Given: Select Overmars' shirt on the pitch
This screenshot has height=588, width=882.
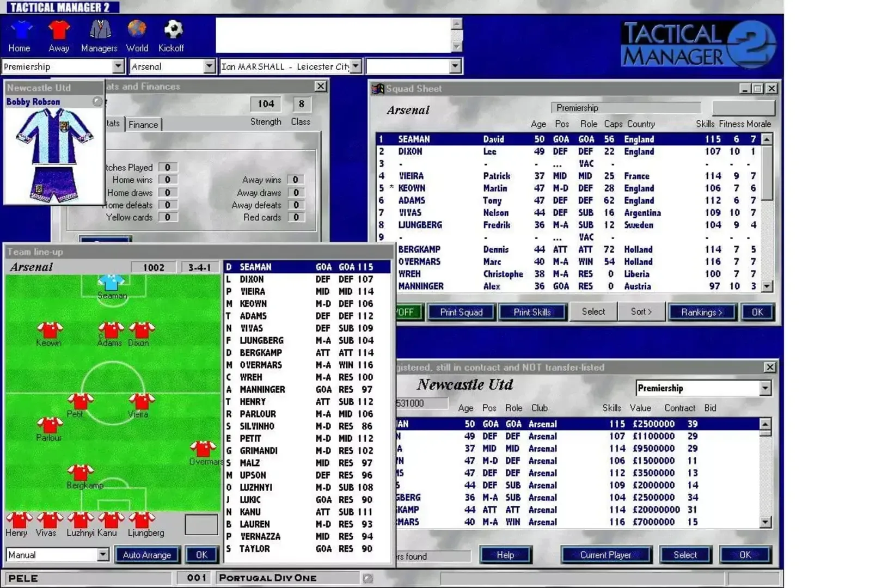Looking at the screenshot, I should pyautogui.click(x=203, y=449).
